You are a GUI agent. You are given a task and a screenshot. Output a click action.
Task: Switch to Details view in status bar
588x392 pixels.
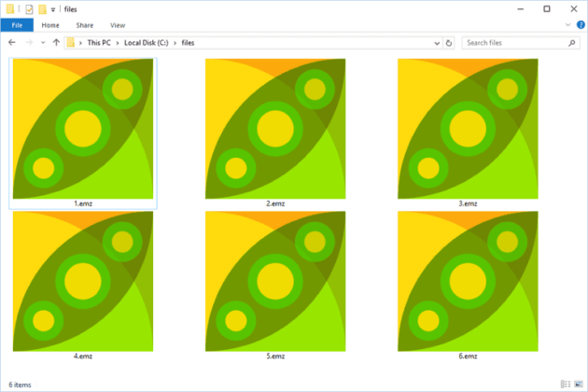566,385
